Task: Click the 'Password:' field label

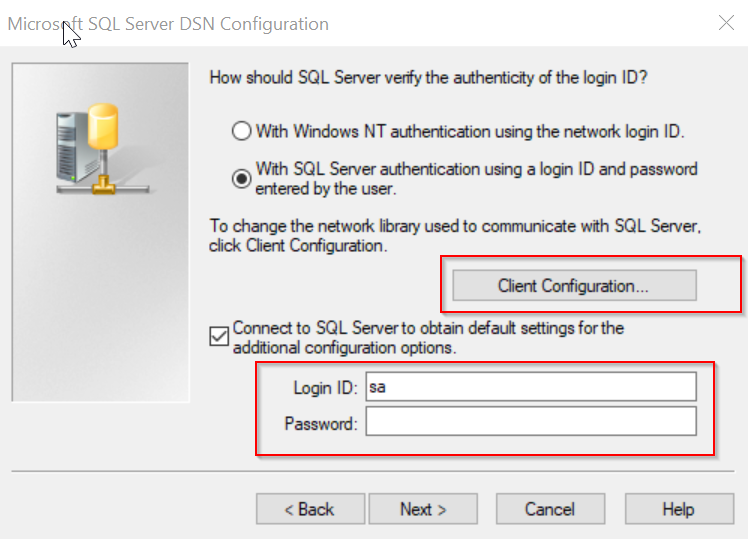Action: pos(321,423)
